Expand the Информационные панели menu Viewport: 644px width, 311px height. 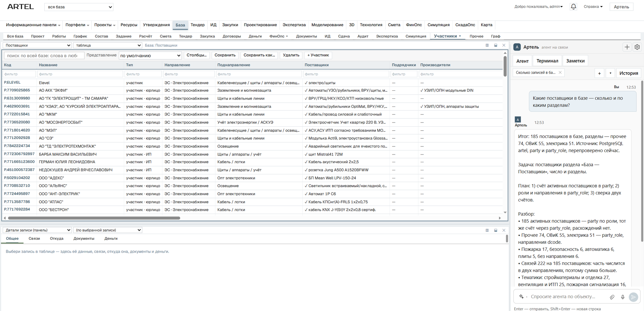tap(33, 25)
